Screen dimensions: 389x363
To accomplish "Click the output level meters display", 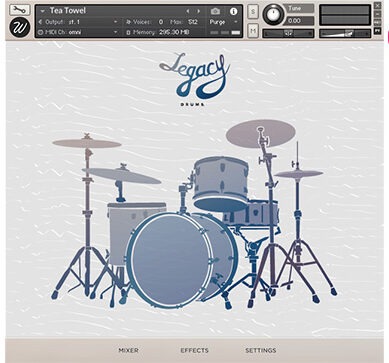I will (345, 15).
